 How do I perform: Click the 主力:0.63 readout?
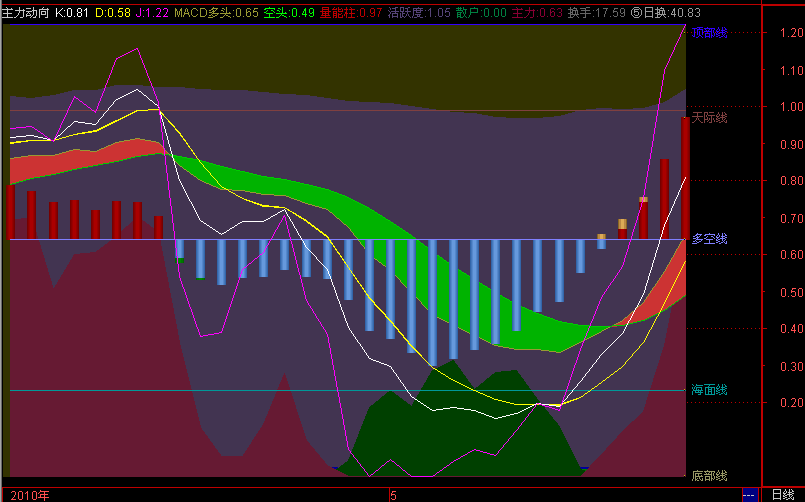[x=537, y=13]
